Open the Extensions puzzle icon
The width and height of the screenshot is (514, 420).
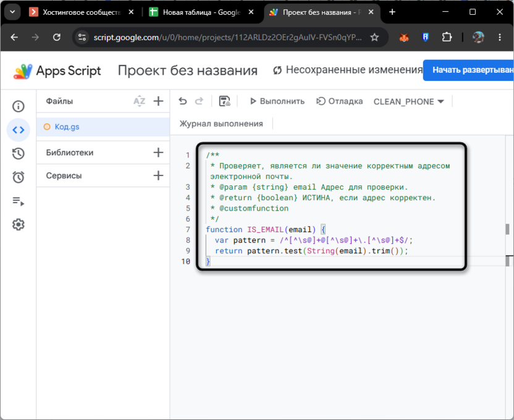pos(447,37)
